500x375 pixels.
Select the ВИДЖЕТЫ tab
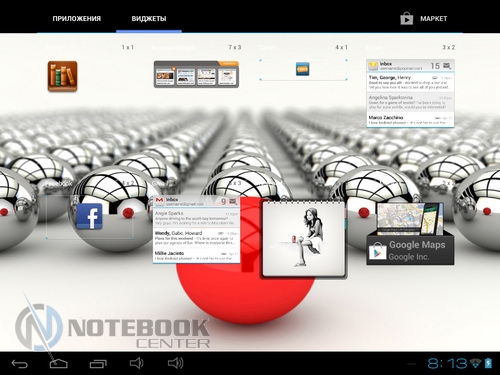click(149, 19)
